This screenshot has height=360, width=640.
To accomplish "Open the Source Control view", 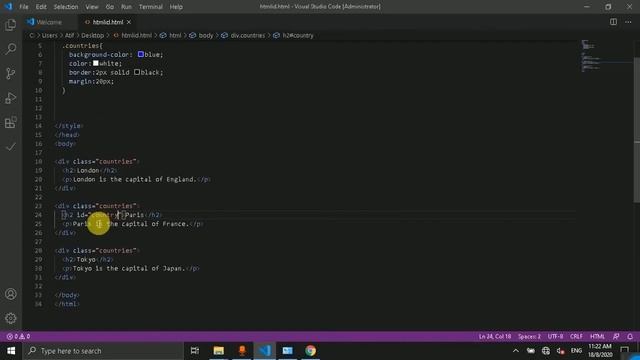I will [x=11, y=73].
